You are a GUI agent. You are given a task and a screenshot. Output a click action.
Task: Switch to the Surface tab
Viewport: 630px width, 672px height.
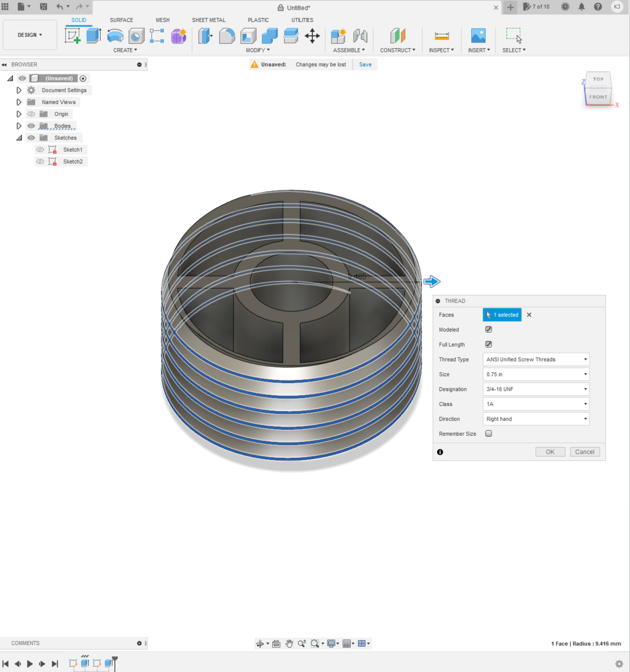coord(121,20)
